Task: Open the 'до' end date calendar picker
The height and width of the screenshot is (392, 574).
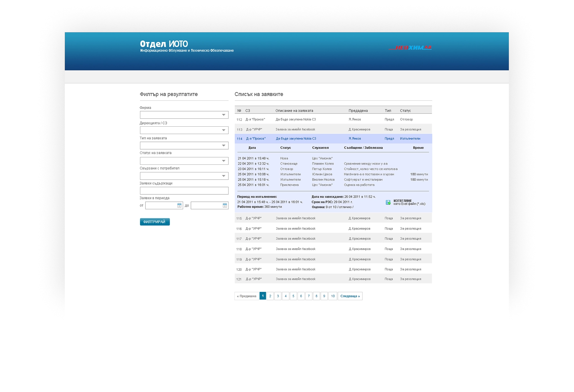Action: (225, 206)
